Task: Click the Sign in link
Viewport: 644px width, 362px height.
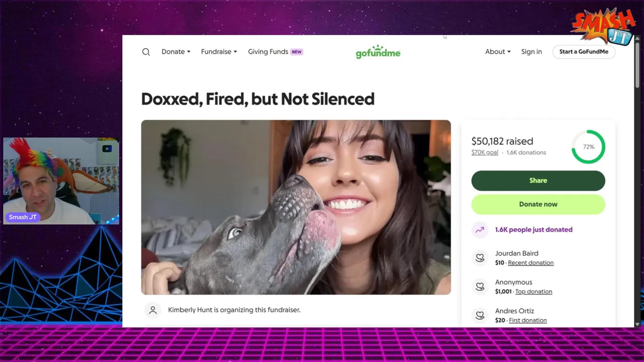Action: pos(531,52)
